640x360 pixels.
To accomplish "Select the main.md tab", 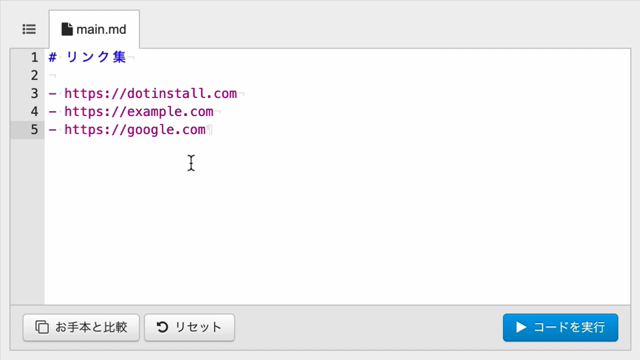I will tap(94, 29).
